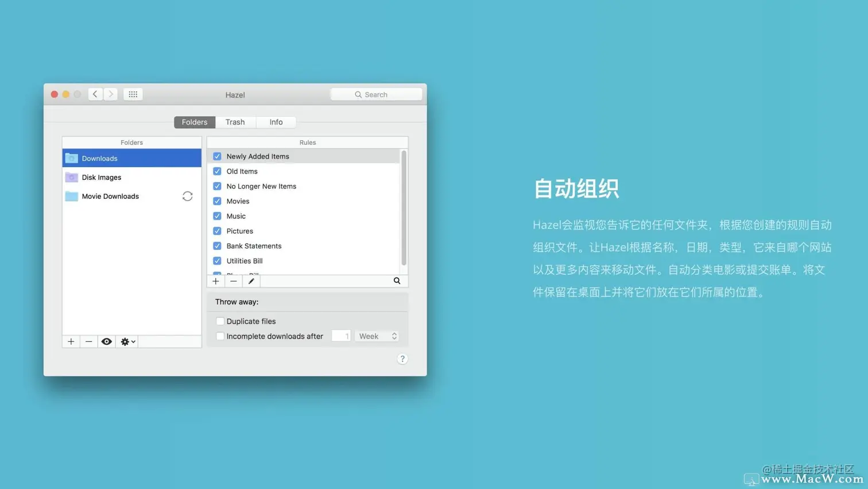This screenshot has width=868, height=489.
Task: Add a folder with the plus button
Action: click(71, 341)
